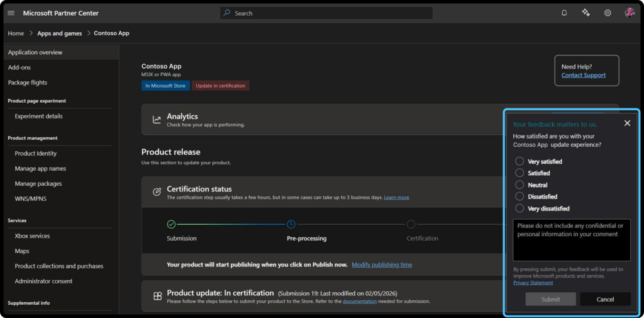Open Manage packages page
Image resolution: width=644 pixels, height=318 pixels.
click(x=38, y=184)
